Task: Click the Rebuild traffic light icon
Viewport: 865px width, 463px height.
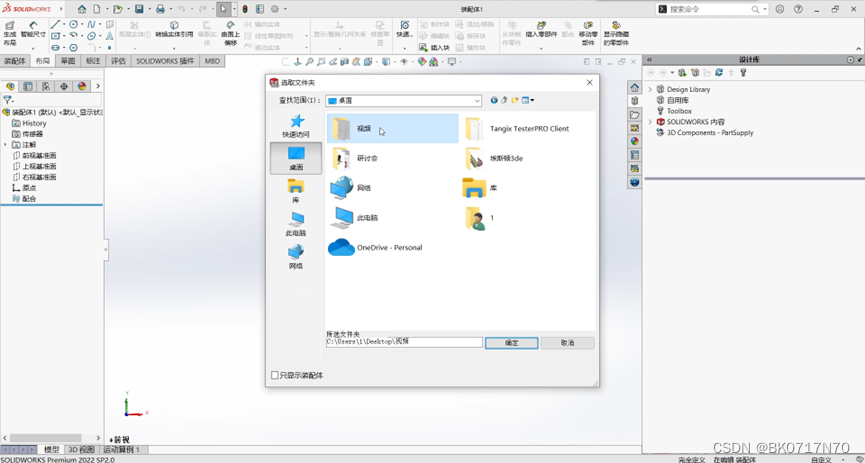Action: click(245, 9)
